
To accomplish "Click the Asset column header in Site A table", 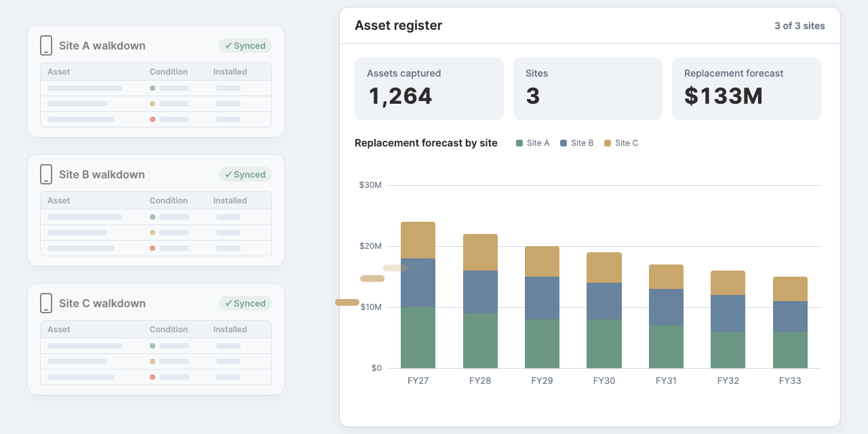I will tap(59, 72).
